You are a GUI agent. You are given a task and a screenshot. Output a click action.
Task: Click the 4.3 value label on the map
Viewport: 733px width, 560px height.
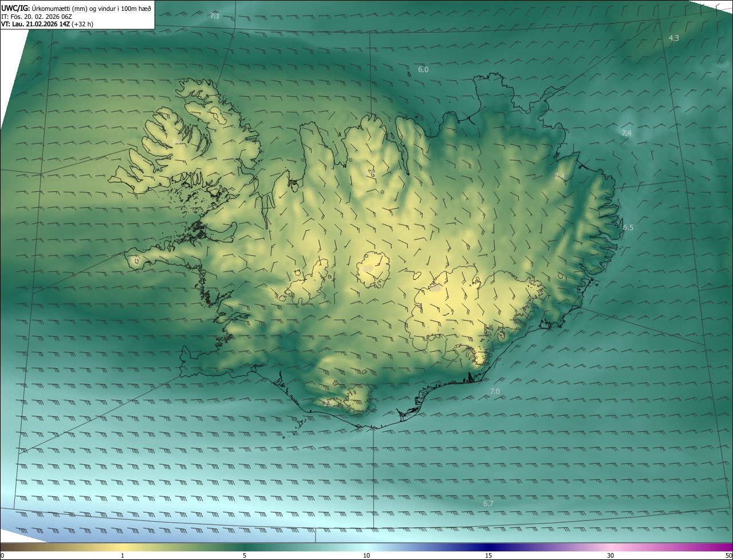[x=674, y=38]
